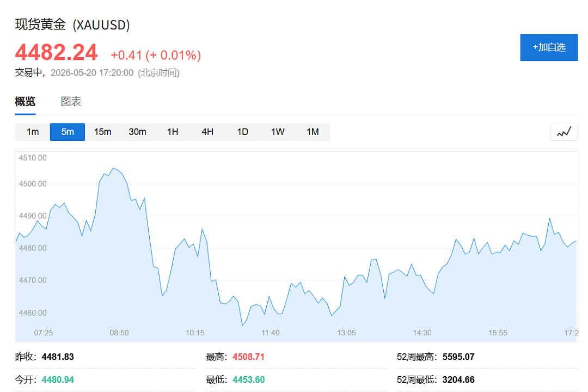Click the current price 4482.24
588x392 pixels.
[56, 52]
